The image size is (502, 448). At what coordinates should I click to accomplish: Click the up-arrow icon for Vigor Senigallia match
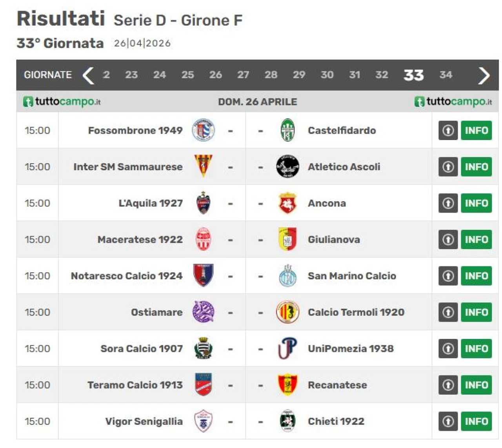pyautogui.click(x=448, y=421)
